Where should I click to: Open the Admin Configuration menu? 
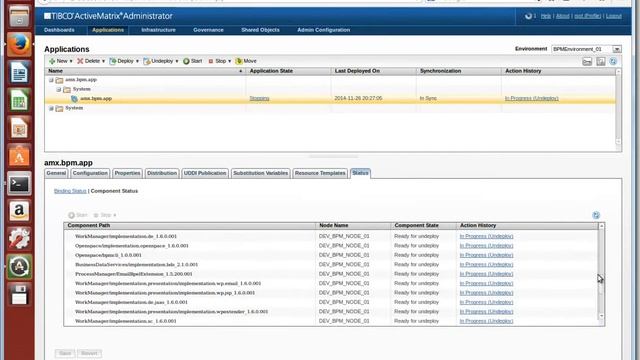pyautogui.click(x=323, y=30)
